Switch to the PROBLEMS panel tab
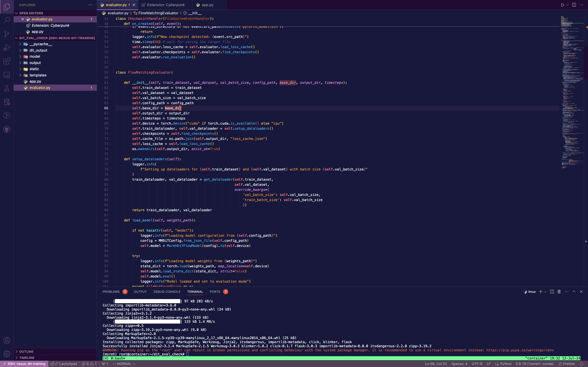This screenshot has width=588, height=367. 111,292
